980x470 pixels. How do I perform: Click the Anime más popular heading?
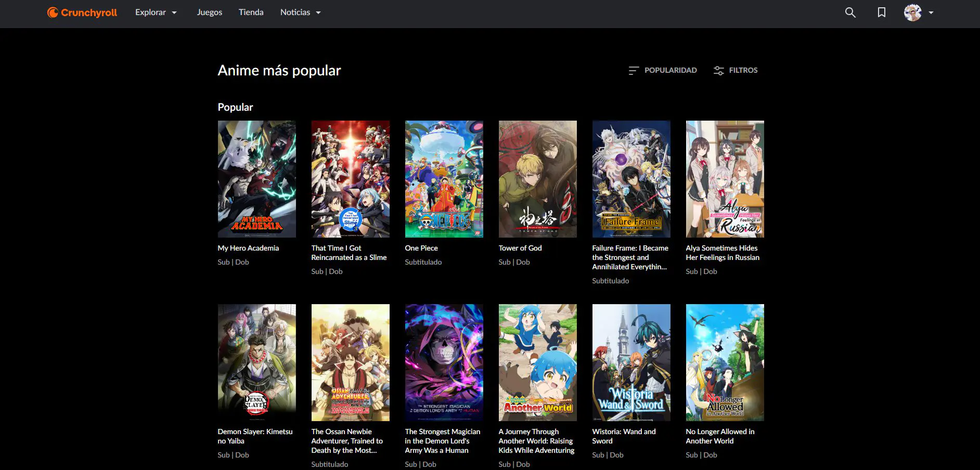[279, 70]
